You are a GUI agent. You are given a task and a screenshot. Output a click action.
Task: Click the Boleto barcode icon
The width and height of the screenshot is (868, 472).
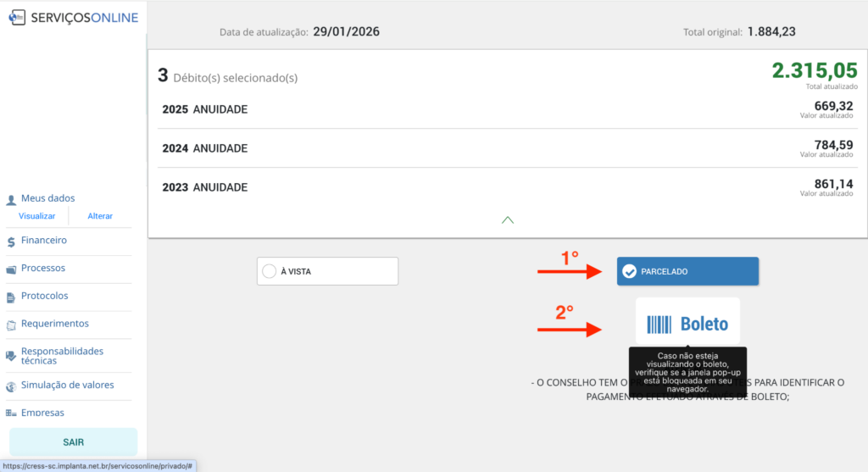659,325
